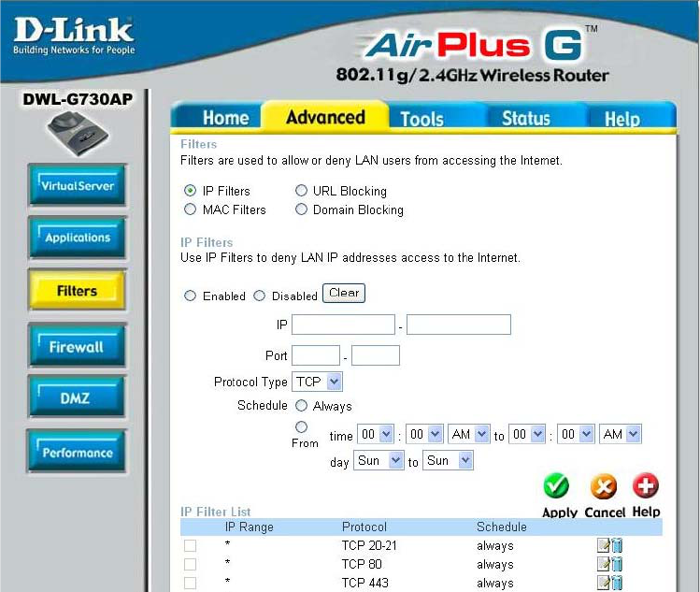The image size is (700, 592).
Task: Click the DWL-G730AP router device image
Action: click(78, 134)
